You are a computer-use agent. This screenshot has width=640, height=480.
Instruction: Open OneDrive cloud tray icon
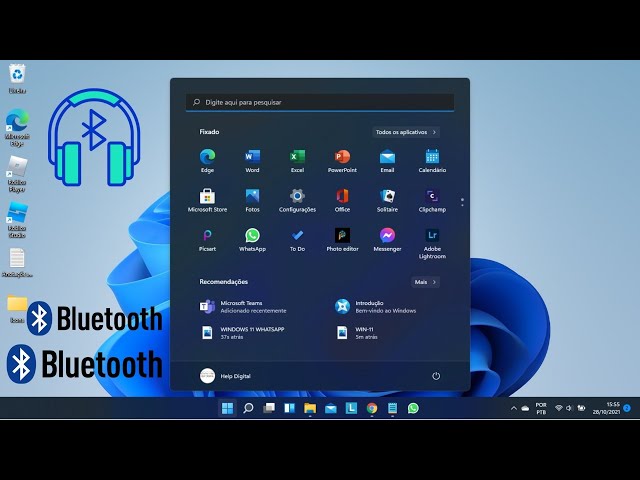tap(525, 408)
